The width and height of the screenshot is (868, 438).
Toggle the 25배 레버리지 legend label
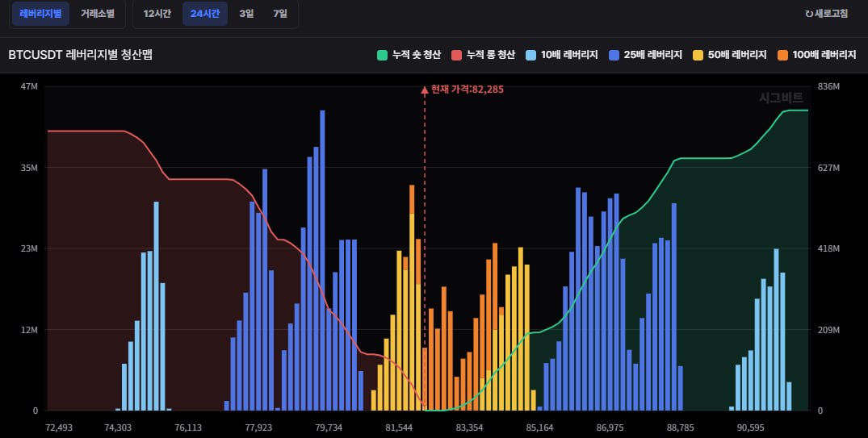pos(652,55)
